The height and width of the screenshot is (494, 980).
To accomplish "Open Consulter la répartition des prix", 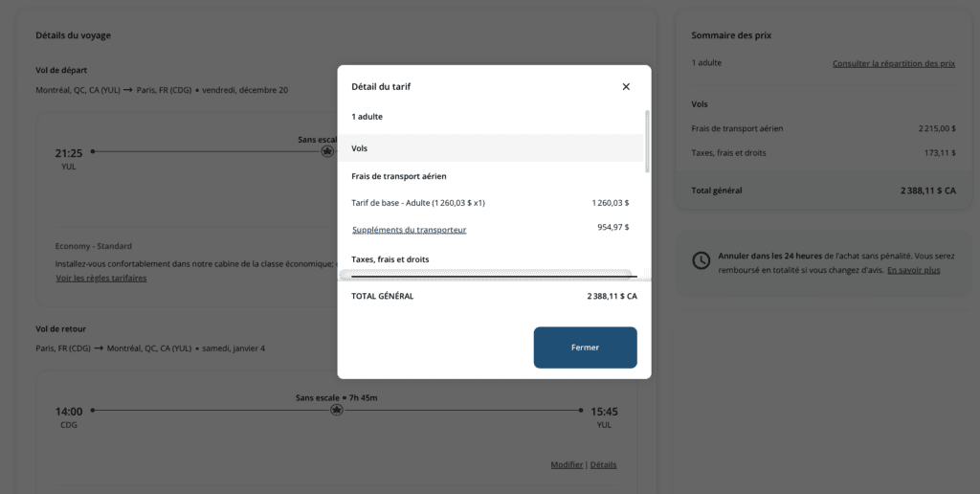I will 894,63.
